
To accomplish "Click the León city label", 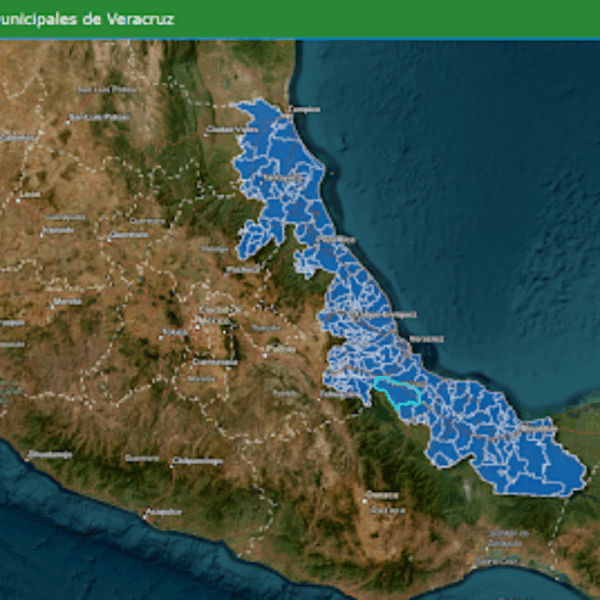I will coord(30,194).
